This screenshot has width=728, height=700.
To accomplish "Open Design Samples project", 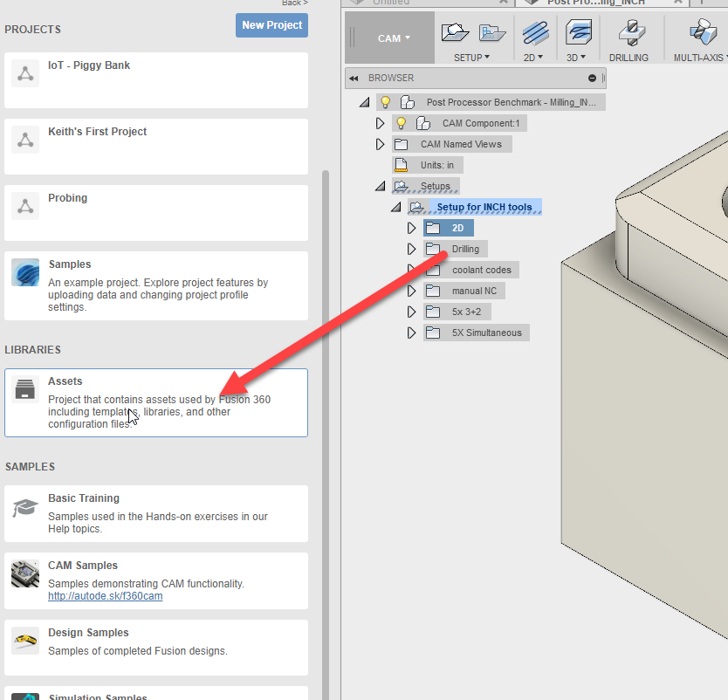I will pyautogui.click(x=156, y=648).
